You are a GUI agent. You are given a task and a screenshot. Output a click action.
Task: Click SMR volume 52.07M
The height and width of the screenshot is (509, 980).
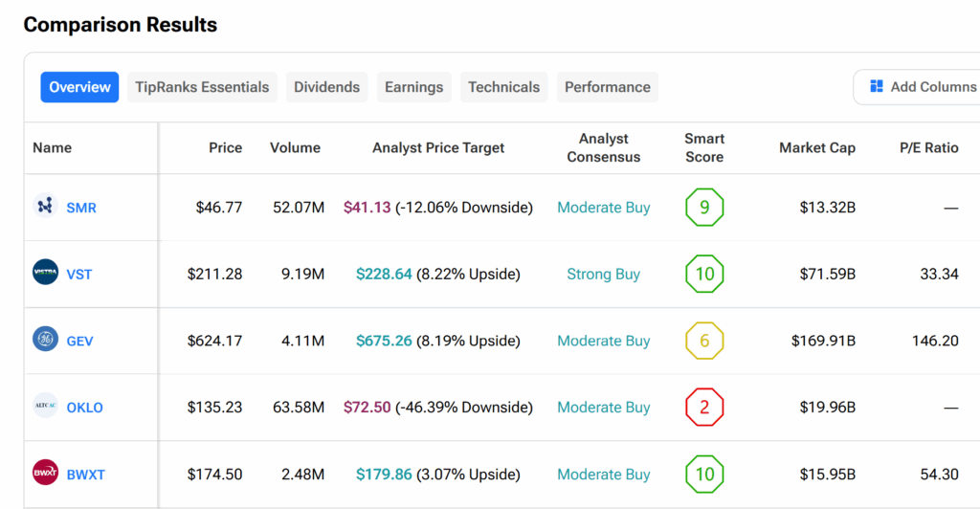[299, 208]
